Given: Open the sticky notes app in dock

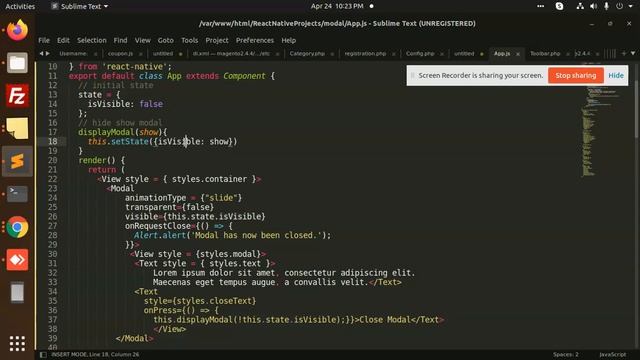Looking at the screenshot, I should (x=17, y=128).
